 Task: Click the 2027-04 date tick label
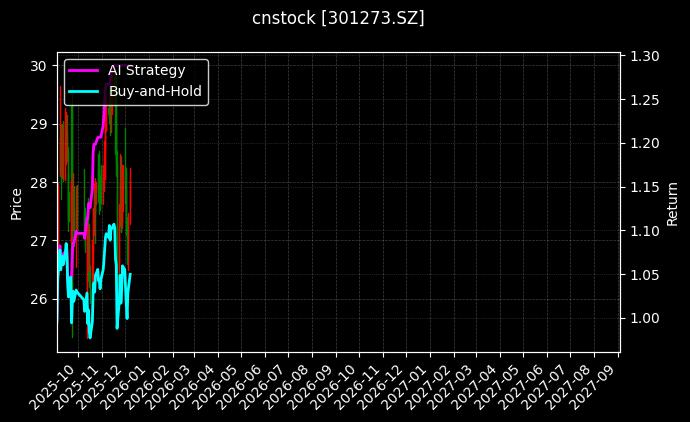click(473, 386)
